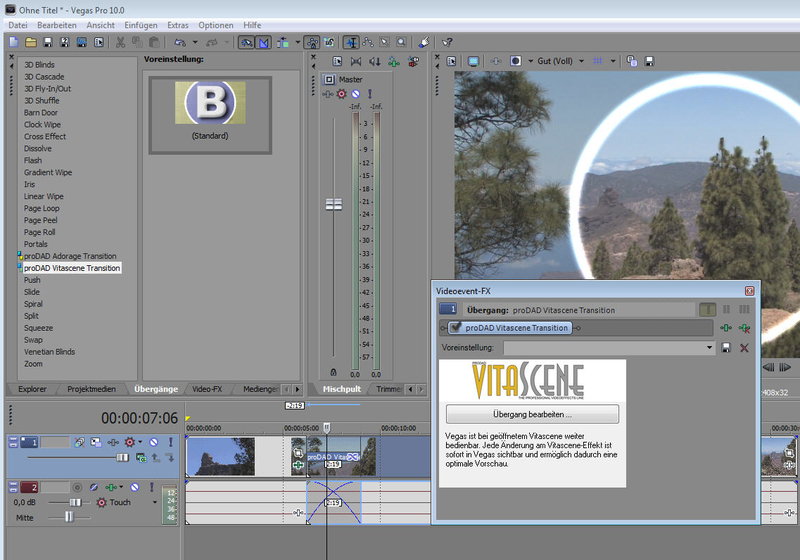Click Master automation settings gear icon
Image resolution: width=800 pixels, height=560 pixels.
341,94
